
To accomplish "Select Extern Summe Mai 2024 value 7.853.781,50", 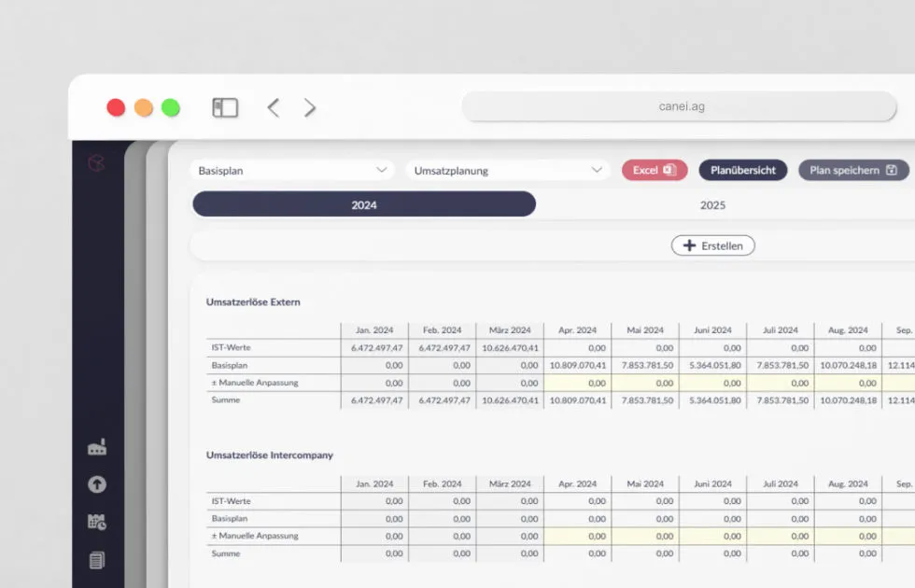I will tap(647, 400).
